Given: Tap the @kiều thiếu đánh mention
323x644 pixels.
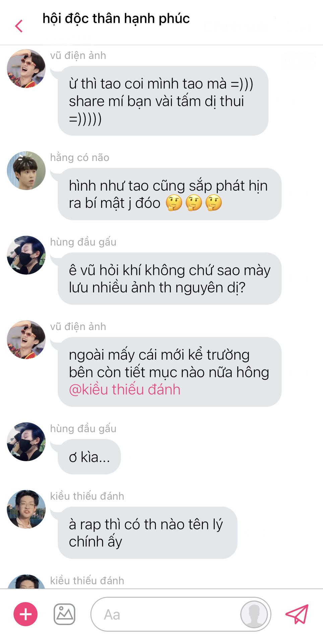Looking at the screenshot, I should point(125,390).
